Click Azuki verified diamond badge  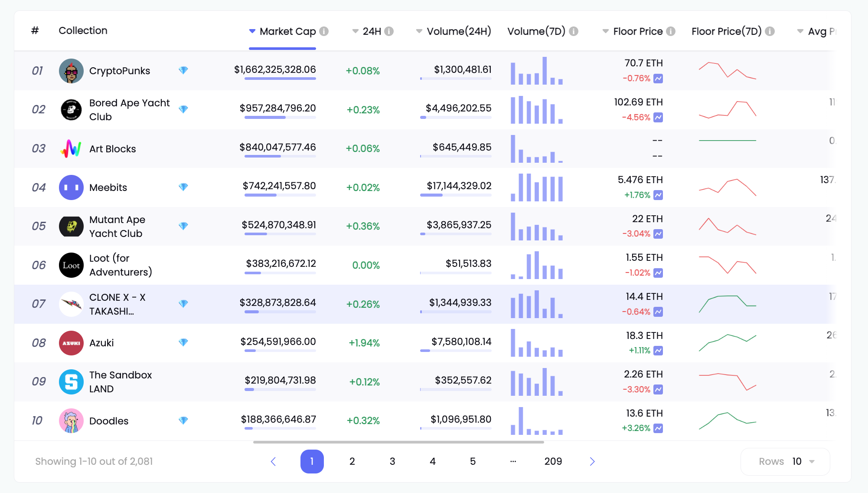point(183,342)
